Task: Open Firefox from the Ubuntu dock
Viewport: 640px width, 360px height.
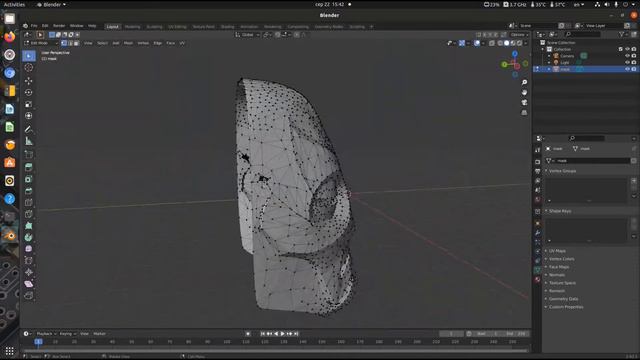Action: click(10, 37)
